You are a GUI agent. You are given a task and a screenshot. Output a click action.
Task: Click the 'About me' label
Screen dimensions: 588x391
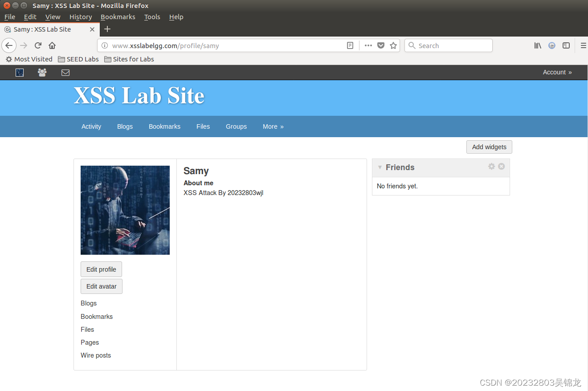(x=198, y=183)
